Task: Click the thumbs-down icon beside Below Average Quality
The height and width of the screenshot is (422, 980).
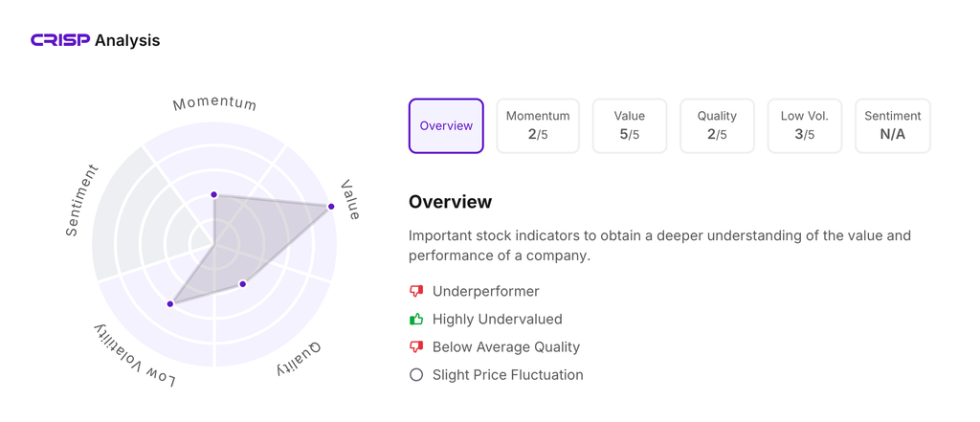Action: coord(416,346)
